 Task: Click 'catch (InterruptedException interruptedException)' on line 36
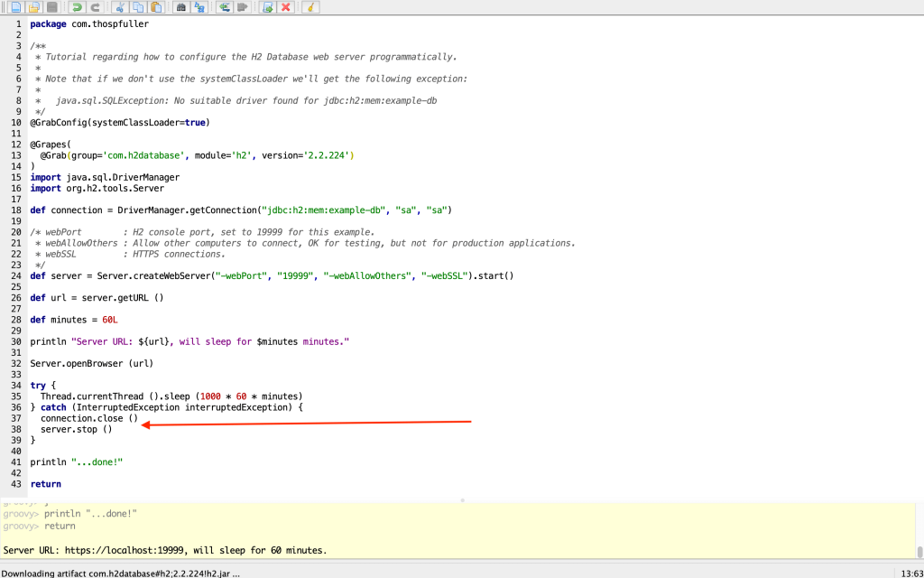tap(166, 407)
